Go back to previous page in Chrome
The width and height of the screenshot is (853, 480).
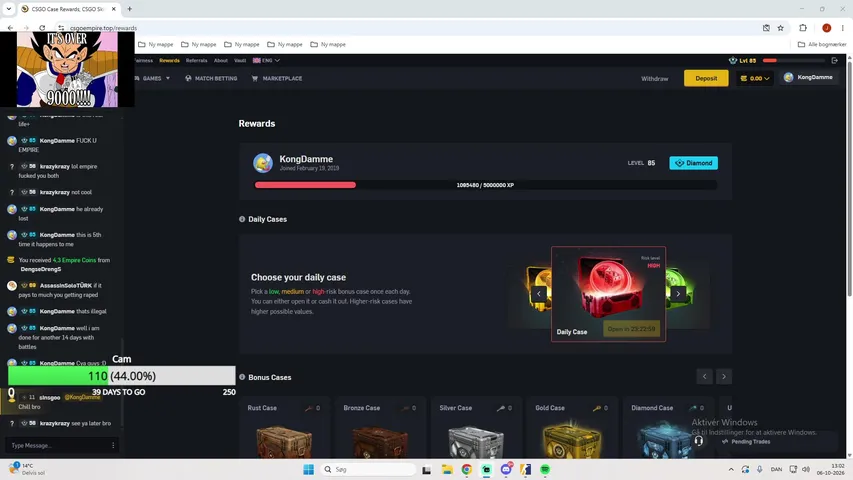click(10, 28)
